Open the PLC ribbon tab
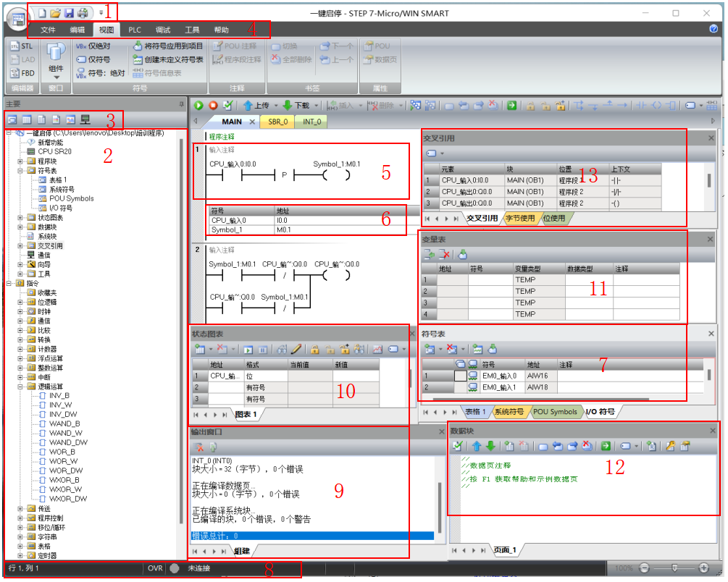 coord(135,30)
